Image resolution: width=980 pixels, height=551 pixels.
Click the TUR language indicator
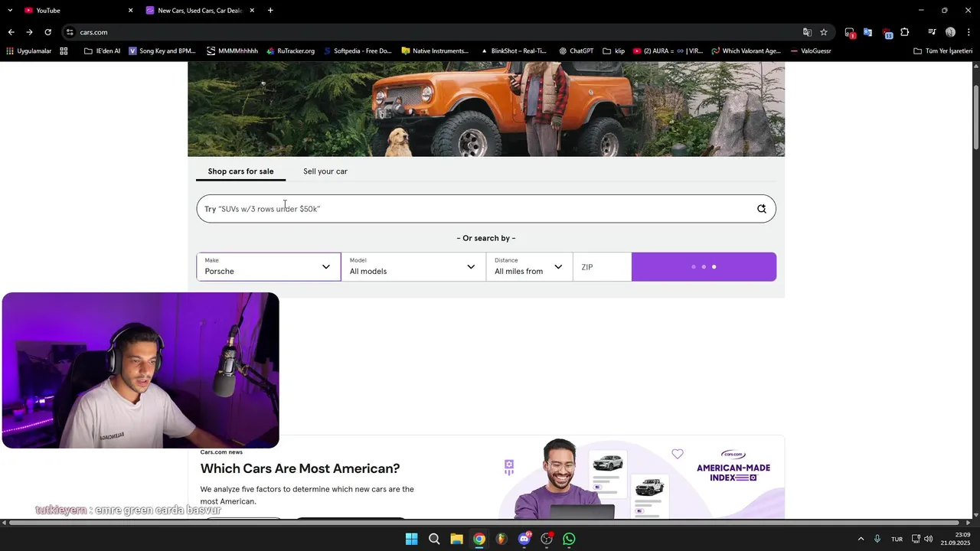coord(897,539)
